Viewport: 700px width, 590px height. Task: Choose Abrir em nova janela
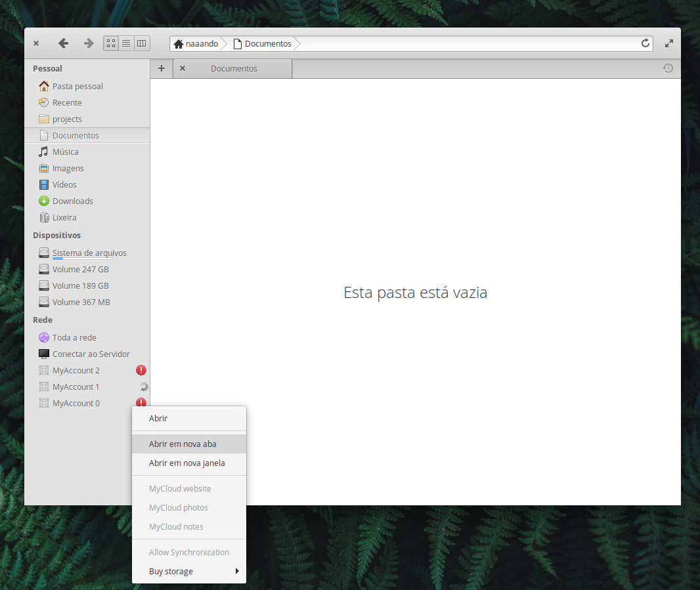[189, 463]
